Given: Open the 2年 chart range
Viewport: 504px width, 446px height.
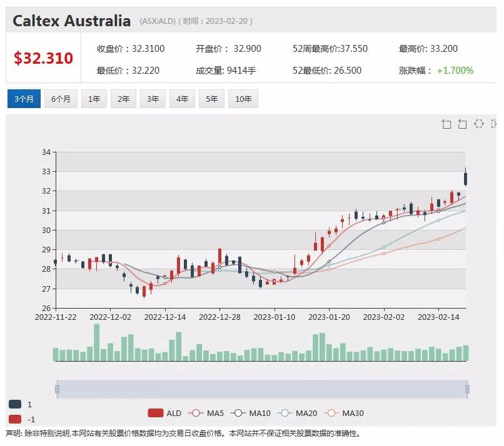Looking at the screenshot, I should tap(123, 99).
